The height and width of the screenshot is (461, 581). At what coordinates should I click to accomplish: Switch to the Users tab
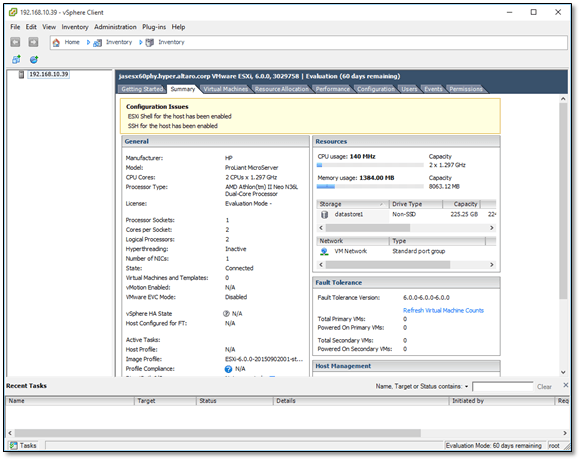point(409,89)
